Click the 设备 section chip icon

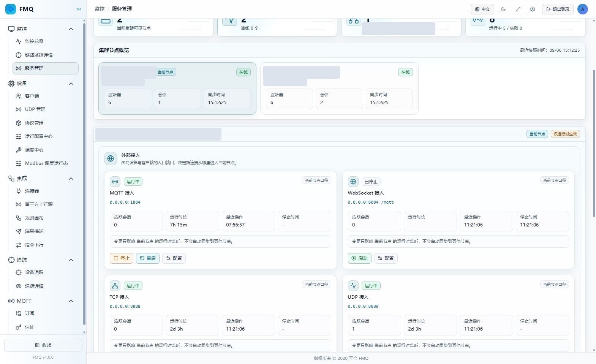(x=11, y=84)
